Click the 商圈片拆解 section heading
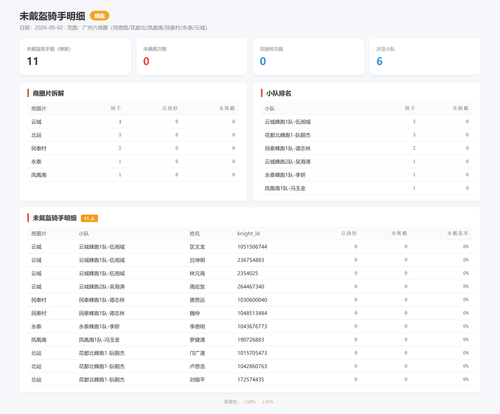500x414 pixels. (x=48, y=93)
